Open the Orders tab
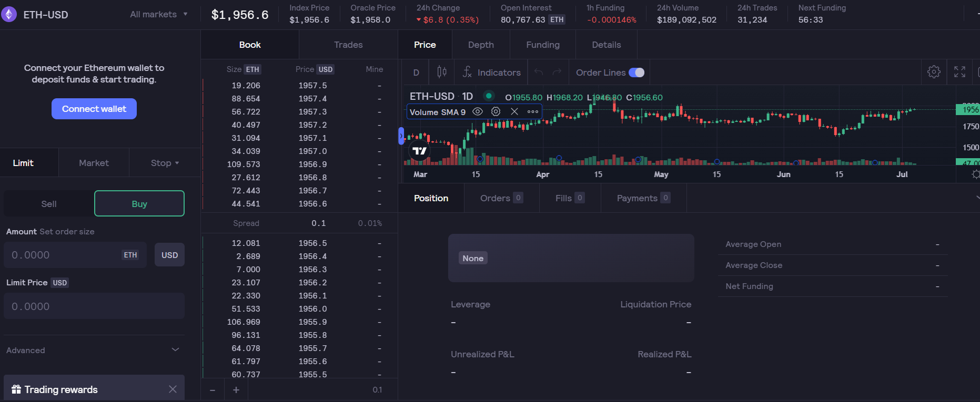Screen dimensions: 980x402 click(x=501, y=198)
